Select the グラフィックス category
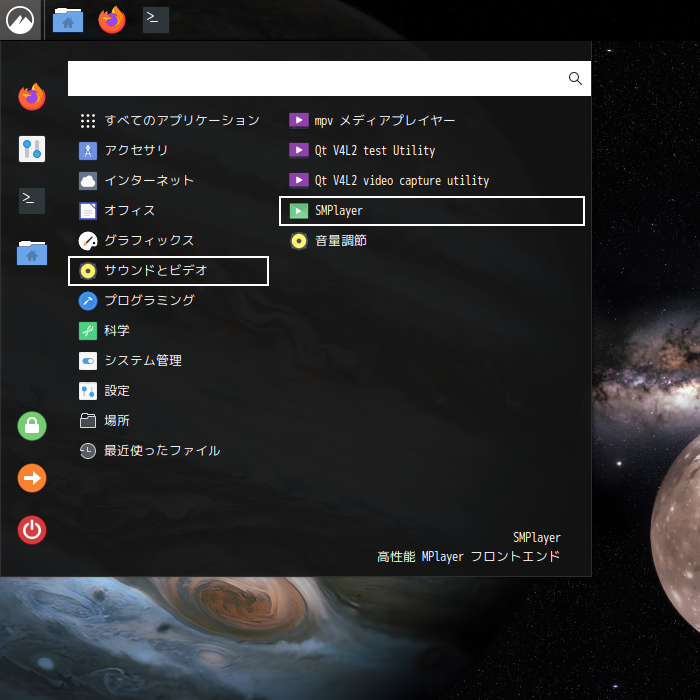 [168, 241]
